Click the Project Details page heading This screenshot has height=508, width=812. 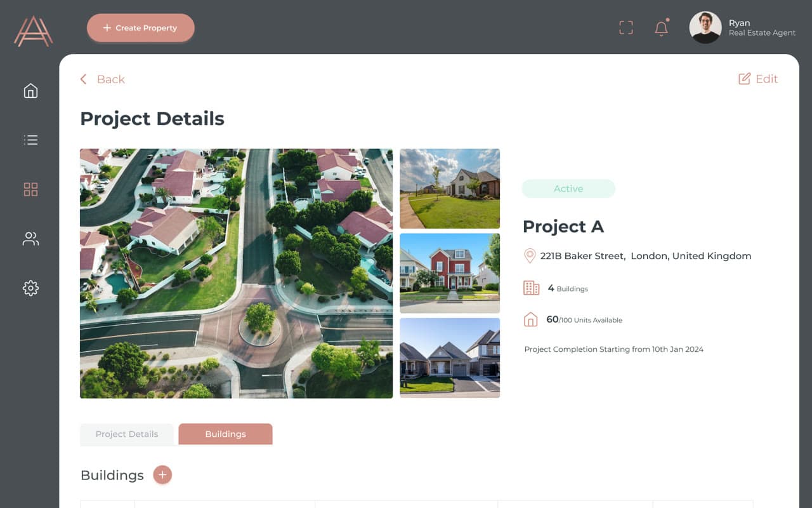152,119
